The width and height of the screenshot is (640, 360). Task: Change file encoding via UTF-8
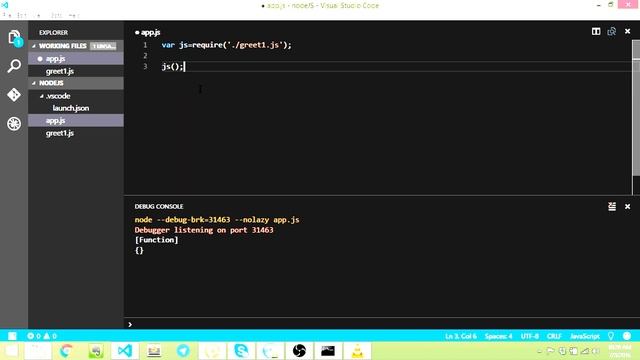[x=529, y=336]
